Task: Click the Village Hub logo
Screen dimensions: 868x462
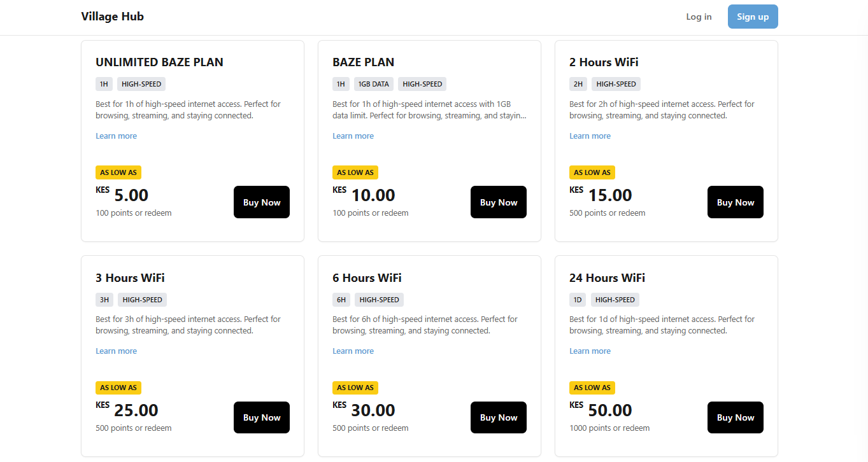Action: pyautogui.click(x=112, y=16)
